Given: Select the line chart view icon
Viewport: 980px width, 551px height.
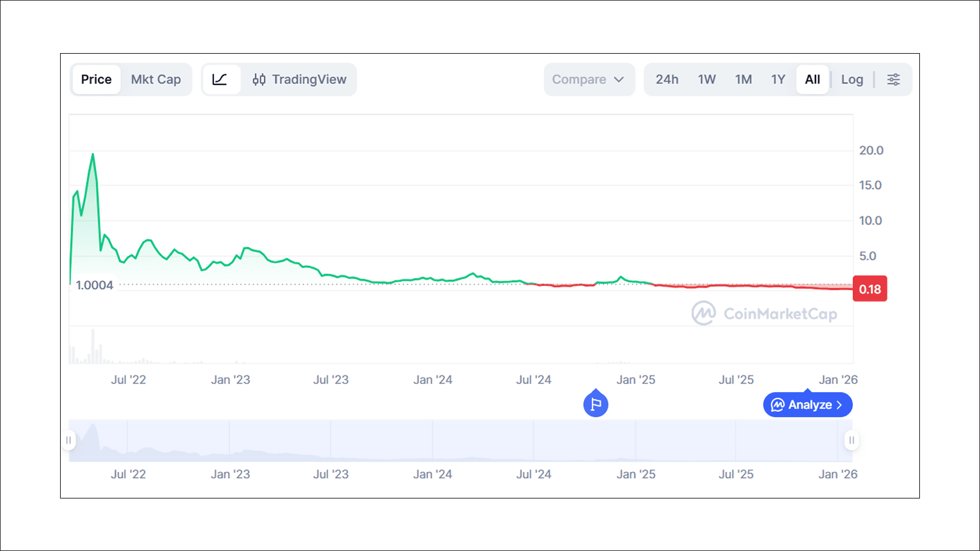Looking at the screenshot, I should [222, 79].
